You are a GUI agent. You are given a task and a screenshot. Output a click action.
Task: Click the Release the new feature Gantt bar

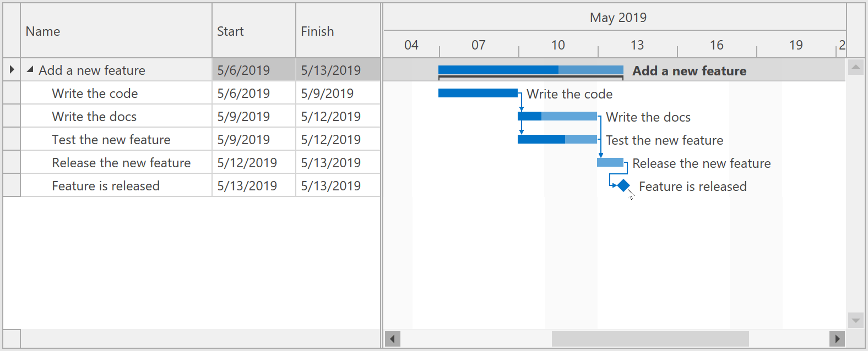tap(610, 162)
